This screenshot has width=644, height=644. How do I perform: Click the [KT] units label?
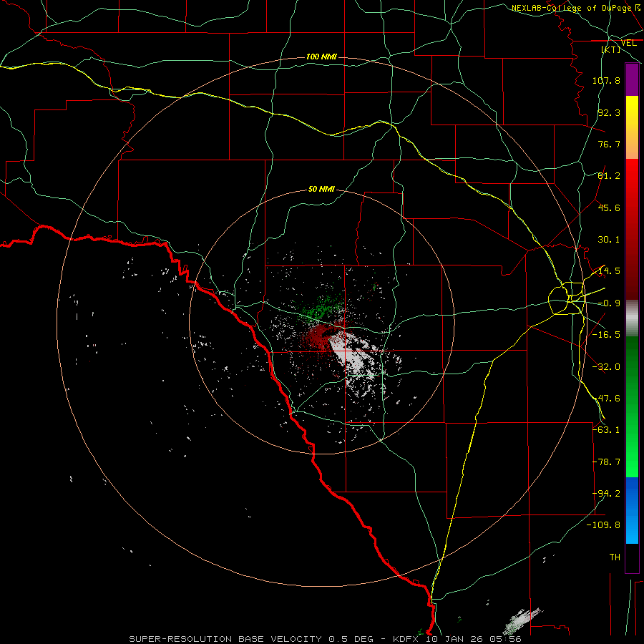coord(611,49)
